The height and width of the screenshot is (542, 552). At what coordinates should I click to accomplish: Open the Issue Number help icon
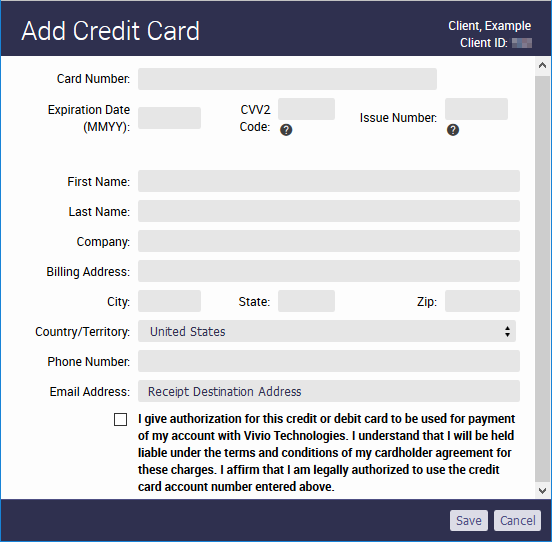point(453,130)
